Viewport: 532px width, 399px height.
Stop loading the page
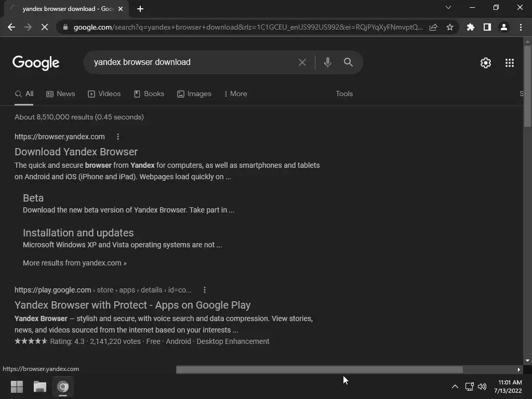coord(45,27)
